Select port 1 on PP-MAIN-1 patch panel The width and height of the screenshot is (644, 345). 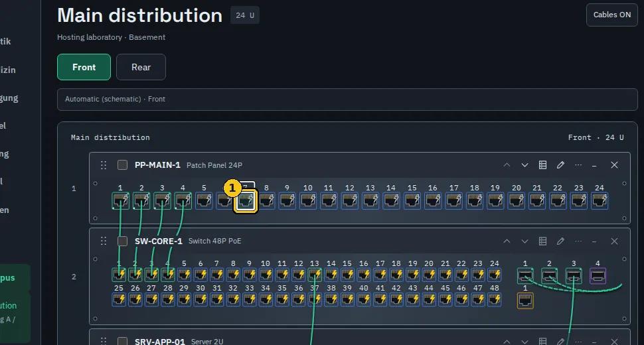pyautogui.click(x=120, y=201)
